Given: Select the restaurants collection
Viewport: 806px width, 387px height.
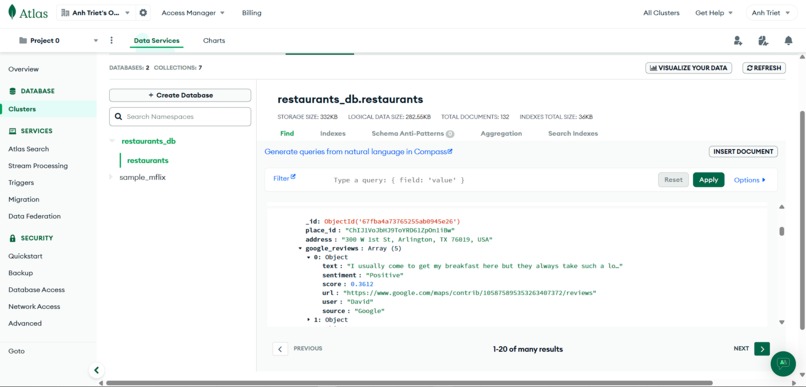Looking at the screenshot, I should 148,160.
